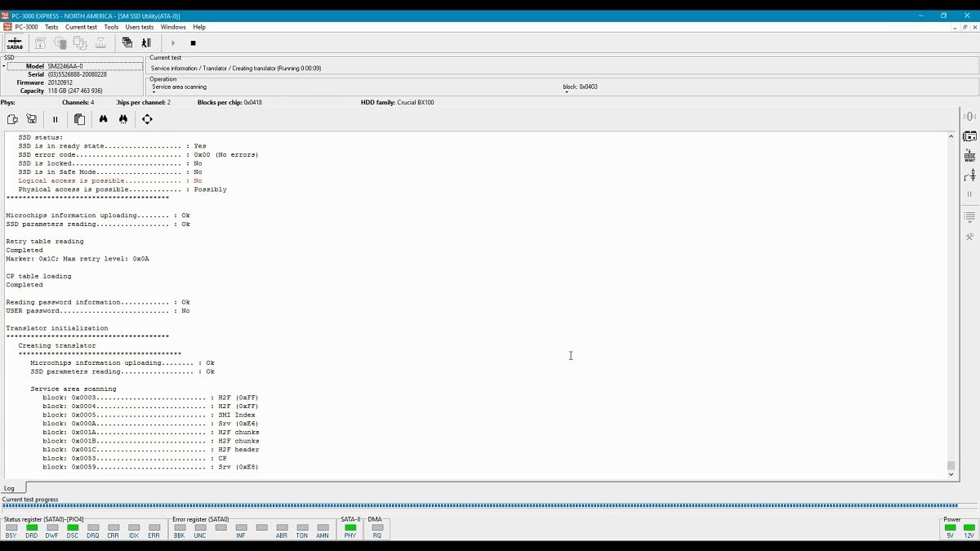Click the Serial number value text
This screenshot has width=980, height=551.
point(77,74)
